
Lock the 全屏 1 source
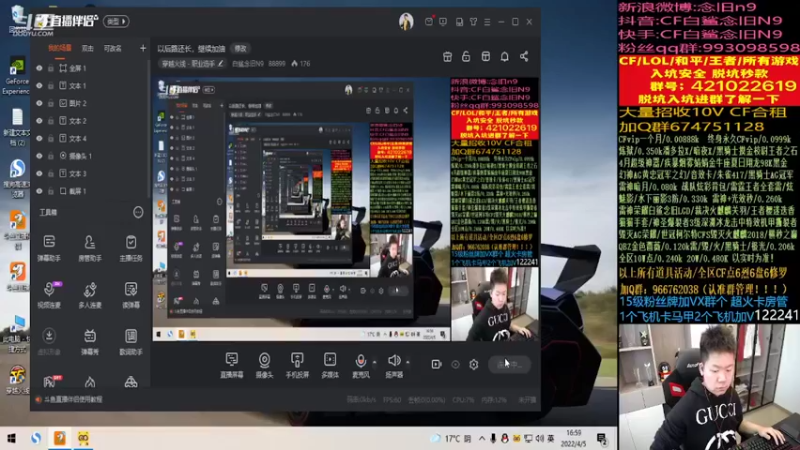[51, 68]
